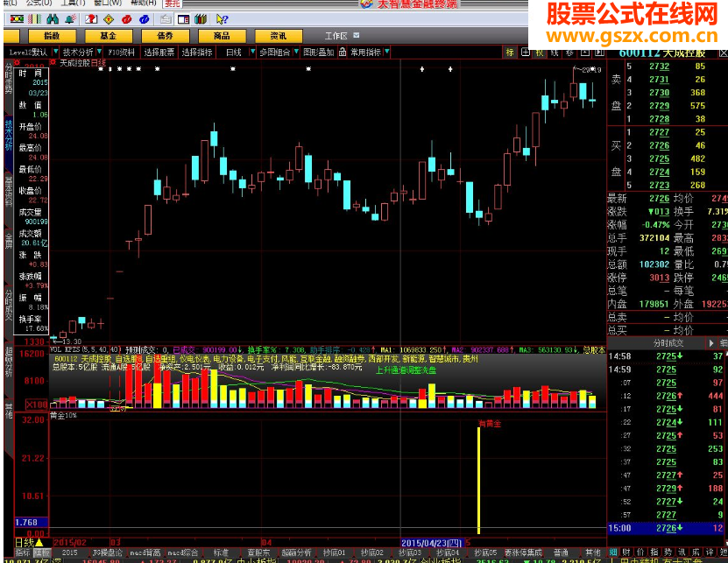Select the 查股东 indicator tab
Viewport: 728px width, 563px height.
tap(258, 552)
